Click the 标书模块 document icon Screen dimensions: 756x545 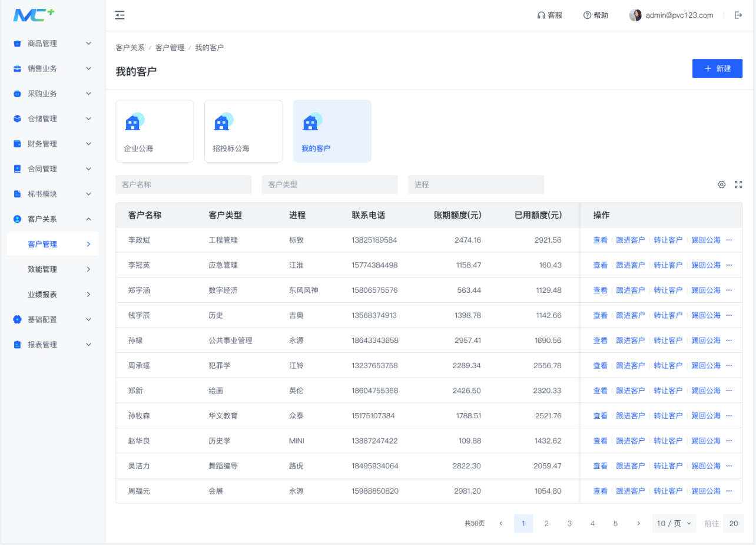pos(17,194)
